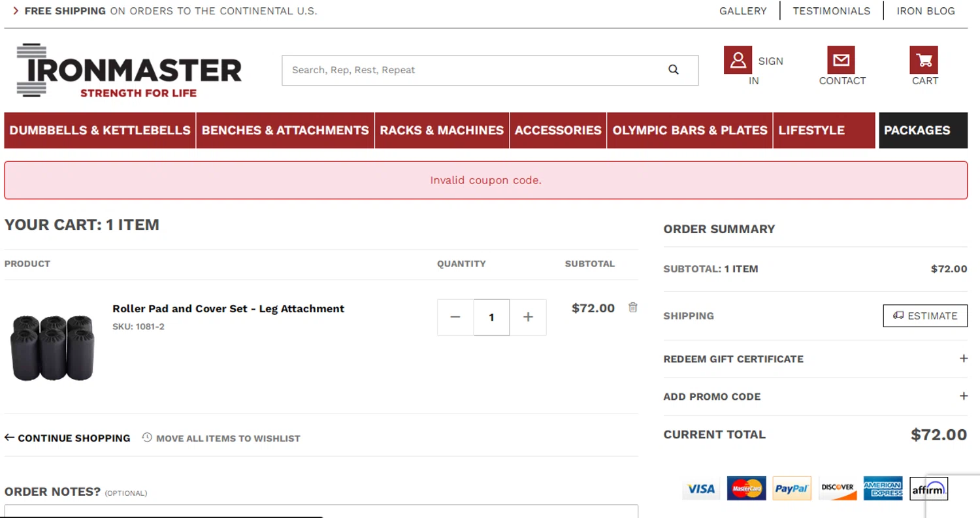Click the quantity input field
Image resolution: width=980 pixels, height=518 pixels.
(x=491, y=317)
